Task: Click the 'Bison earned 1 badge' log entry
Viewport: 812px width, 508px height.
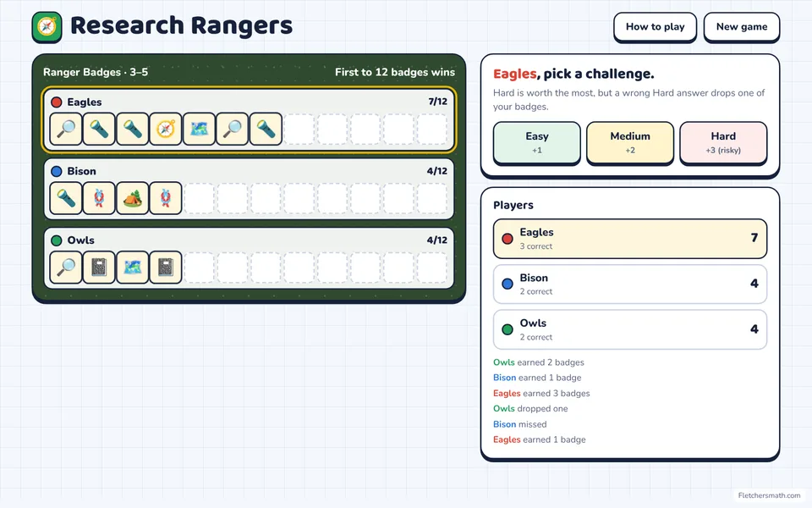Action: 537,378
